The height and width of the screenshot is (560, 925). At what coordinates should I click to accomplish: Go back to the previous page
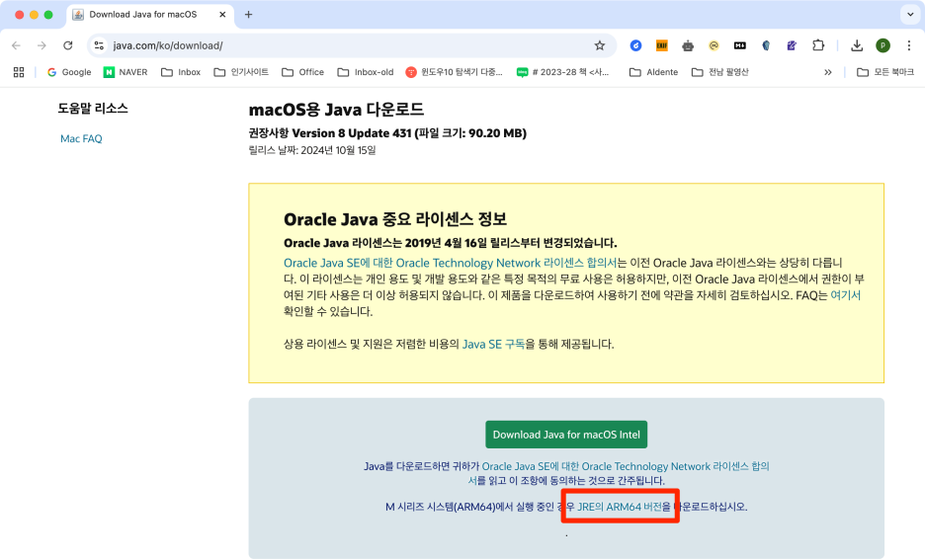point(16,45)
